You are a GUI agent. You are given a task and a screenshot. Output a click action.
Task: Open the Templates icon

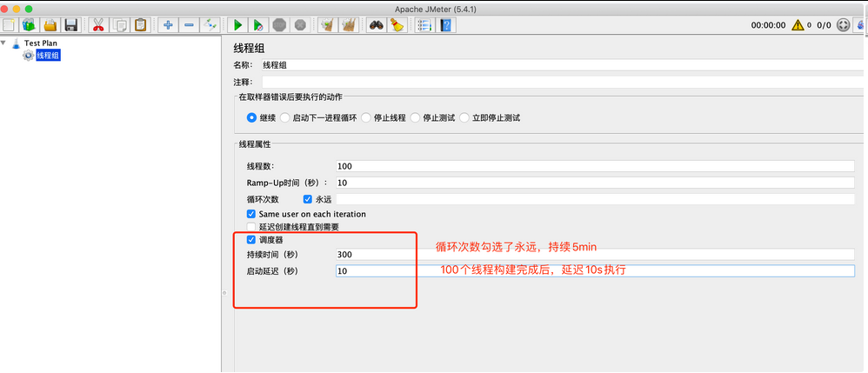coord(29,25)
